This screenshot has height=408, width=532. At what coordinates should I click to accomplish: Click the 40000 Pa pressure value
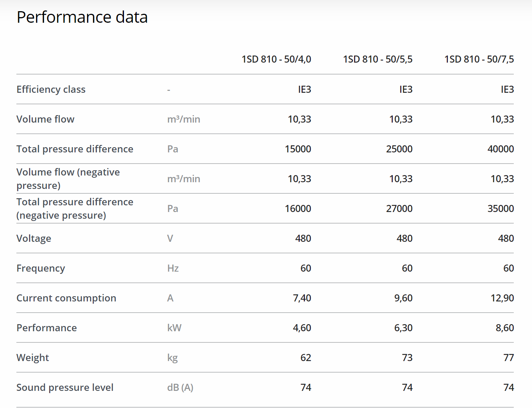(500, 149)
